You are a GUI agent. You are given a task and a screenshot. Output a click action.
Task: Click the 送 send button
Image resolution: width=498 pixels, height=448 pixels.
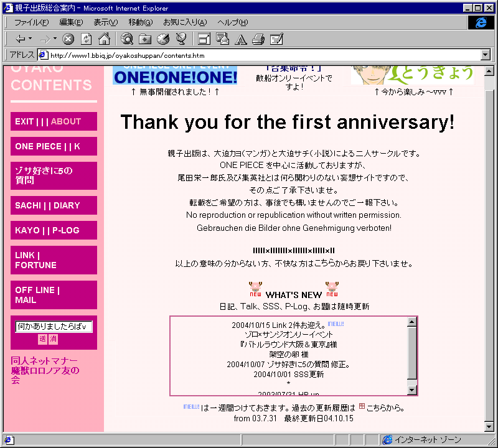[42, 338]
